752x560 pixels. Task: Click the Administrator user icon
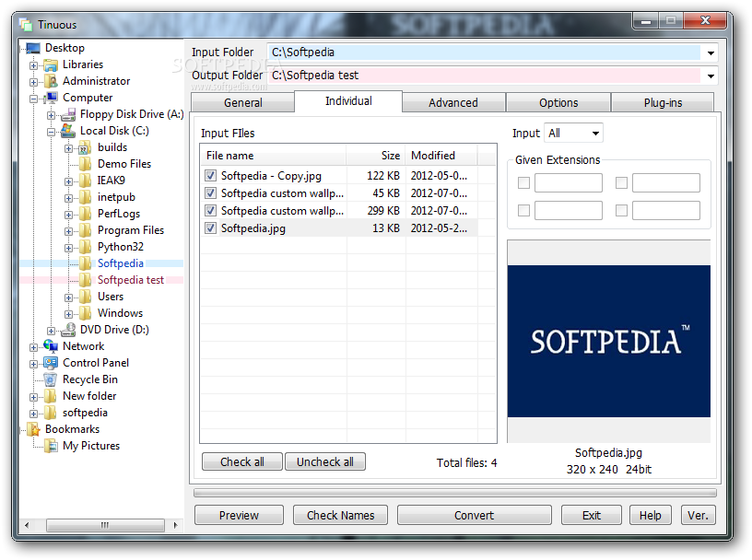click(x=51, y=81)
